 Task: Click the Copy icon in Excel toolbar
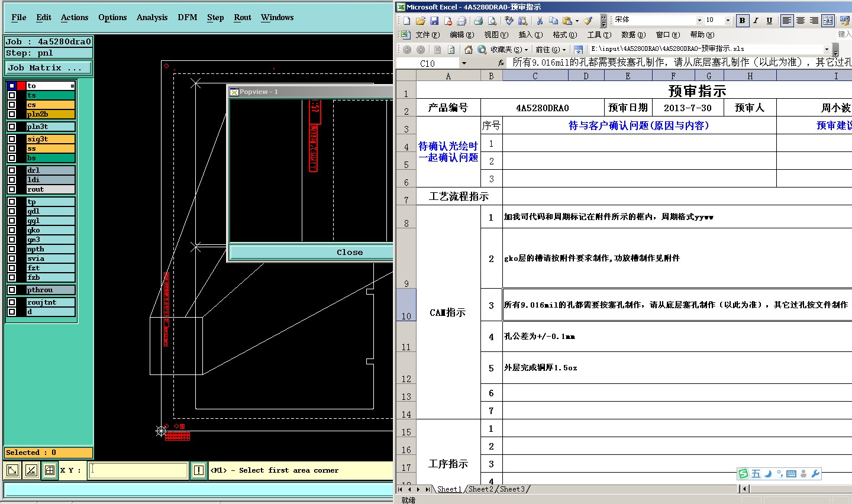(553, 21)
